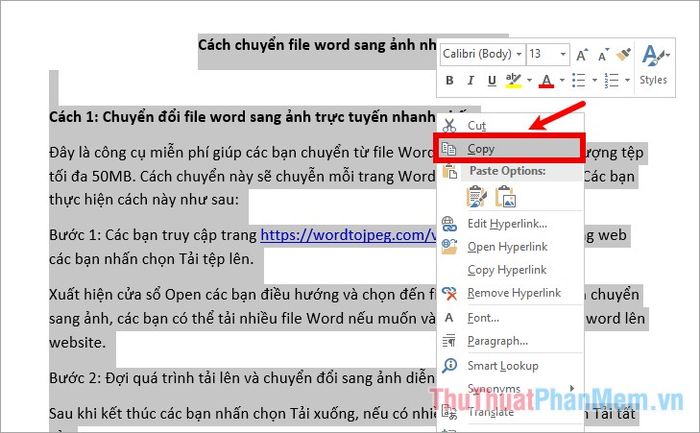Click the Paragraph settings icon
The width and height of the screenshot is (700, 433).
(x=449, y=341)
